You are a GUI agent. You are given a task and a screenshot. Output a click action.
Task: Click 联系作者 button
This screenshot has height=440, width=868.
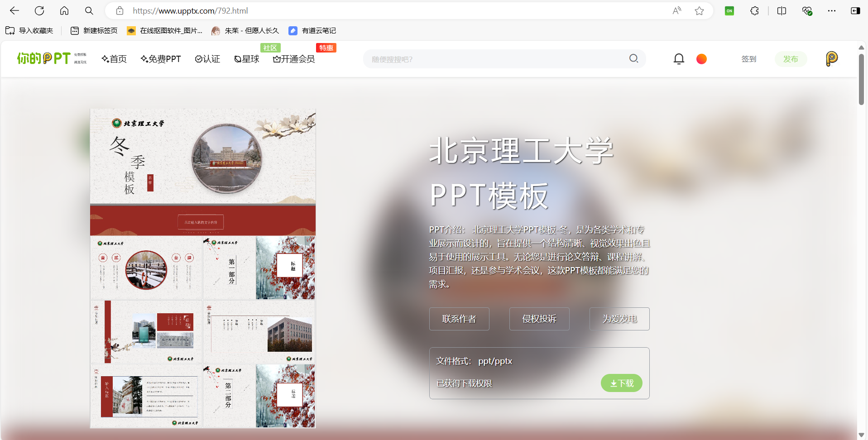pyautogui.click(x=459, y=319)
